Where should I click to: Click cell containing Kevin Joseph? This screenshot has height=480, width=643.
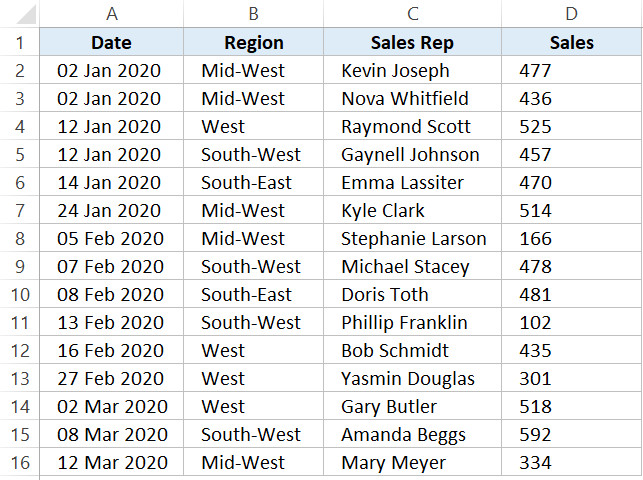click(x=412, y=71)
